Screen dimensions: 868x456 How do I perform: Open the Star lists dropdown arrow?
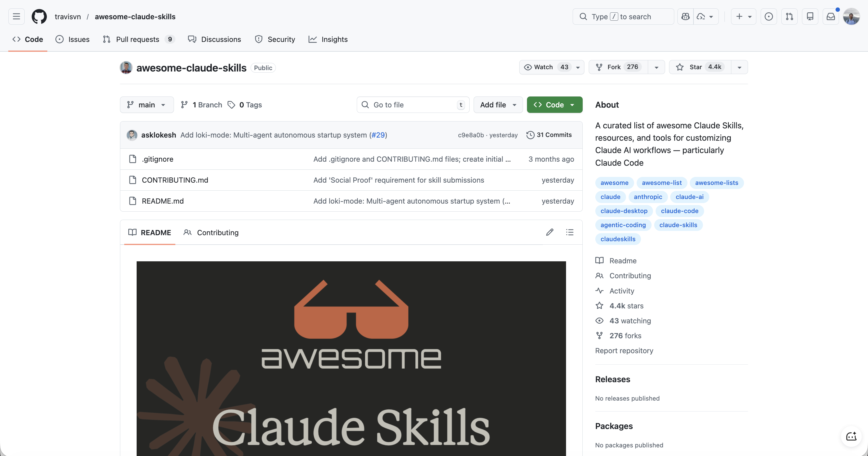coord(739,67)
